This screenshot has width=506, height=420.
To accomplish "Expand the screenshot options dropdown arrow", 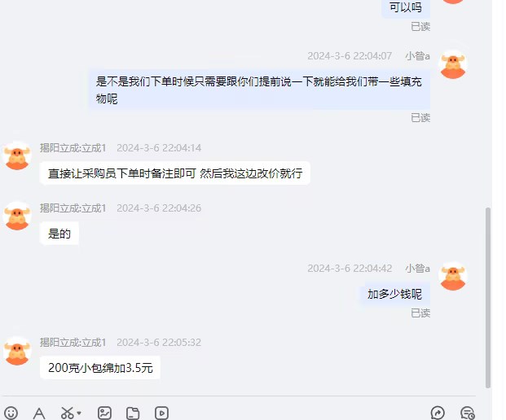I will coord(79,413).
